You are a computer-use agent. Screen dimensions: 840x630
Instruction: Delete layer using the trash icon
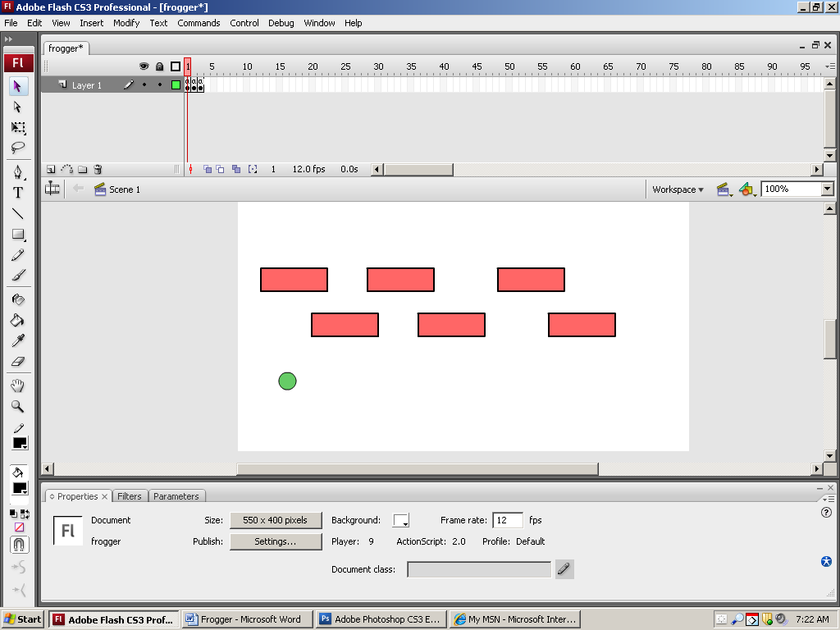[x=98, y=170]
